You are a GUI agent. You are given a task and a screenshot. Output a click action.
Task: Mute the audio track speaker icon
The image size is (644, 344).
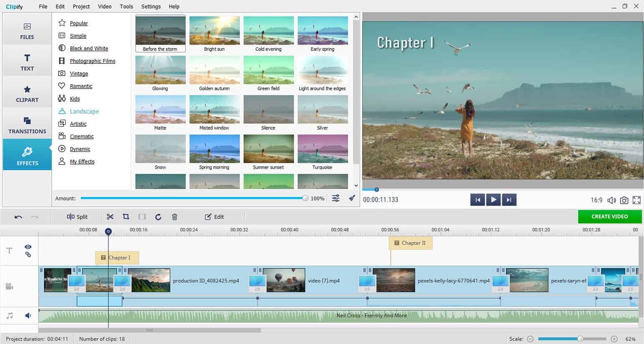tap(28, 315)
